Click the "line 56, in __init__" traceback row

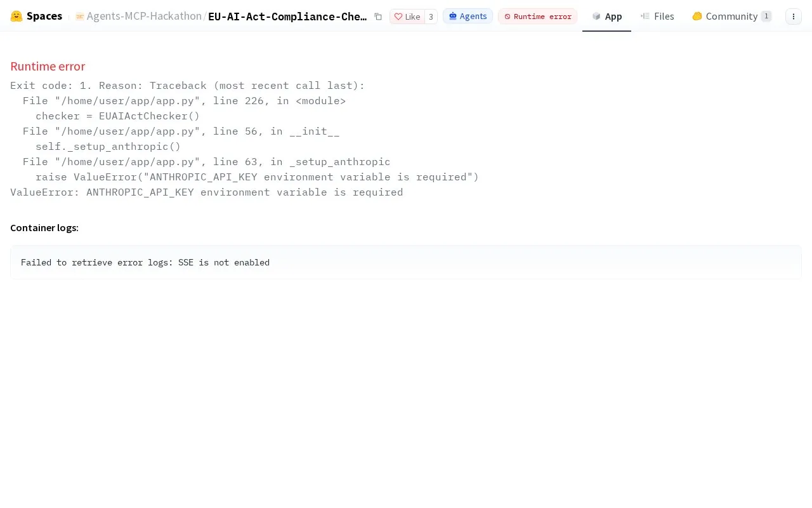point(181,131)
